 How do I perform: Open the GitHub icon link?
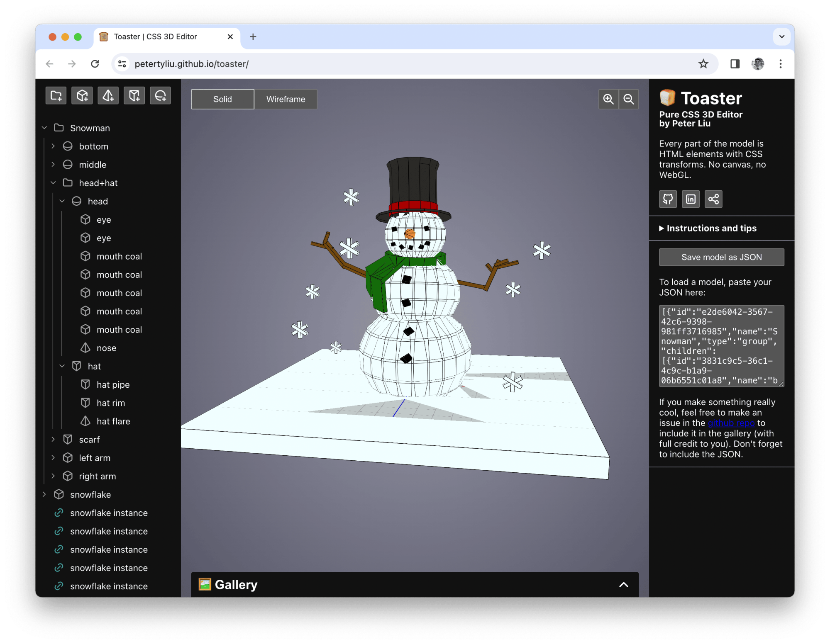[668, 199]
